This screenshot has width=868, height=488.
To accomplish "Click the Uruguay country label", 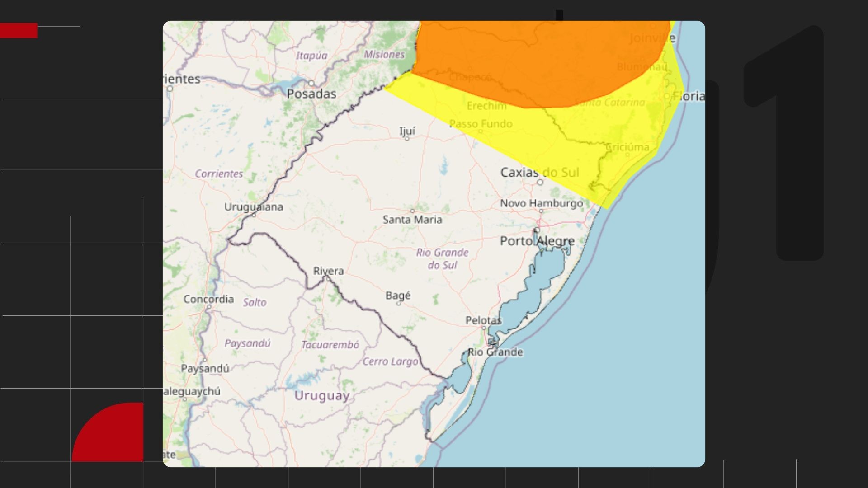I will tap(322, 396).
